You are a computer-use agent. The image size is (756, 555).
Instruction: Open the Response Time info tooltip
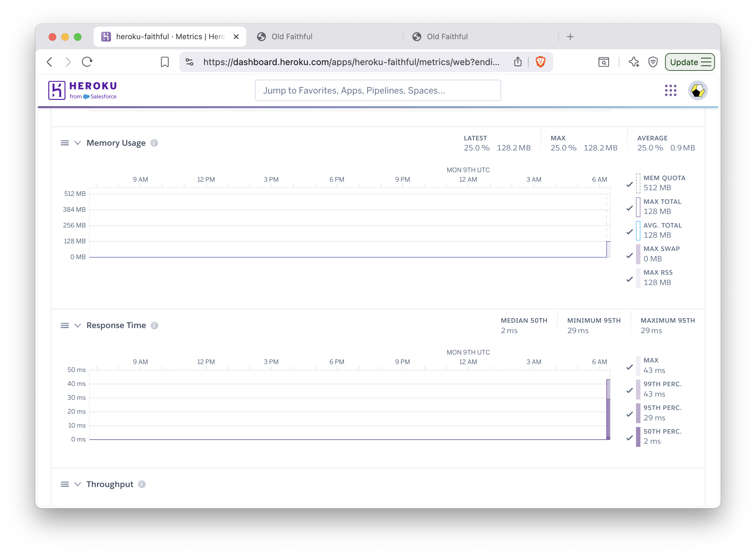click(154, 325)
